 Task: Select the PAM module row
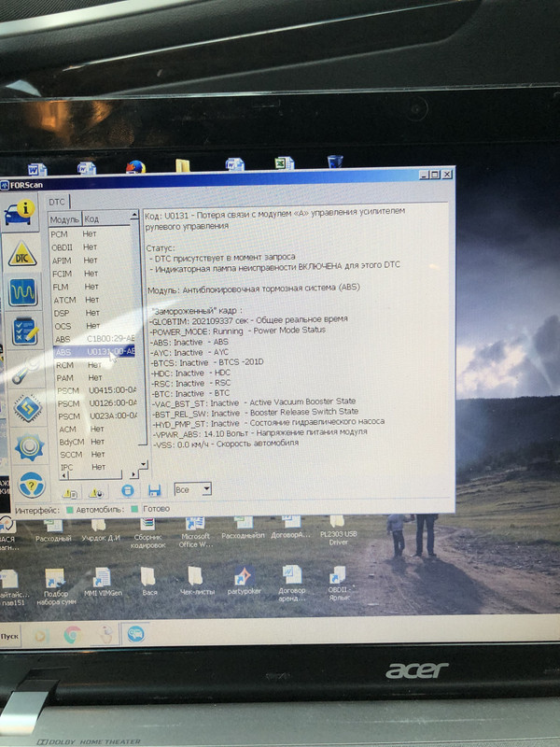tap(97, 378)
